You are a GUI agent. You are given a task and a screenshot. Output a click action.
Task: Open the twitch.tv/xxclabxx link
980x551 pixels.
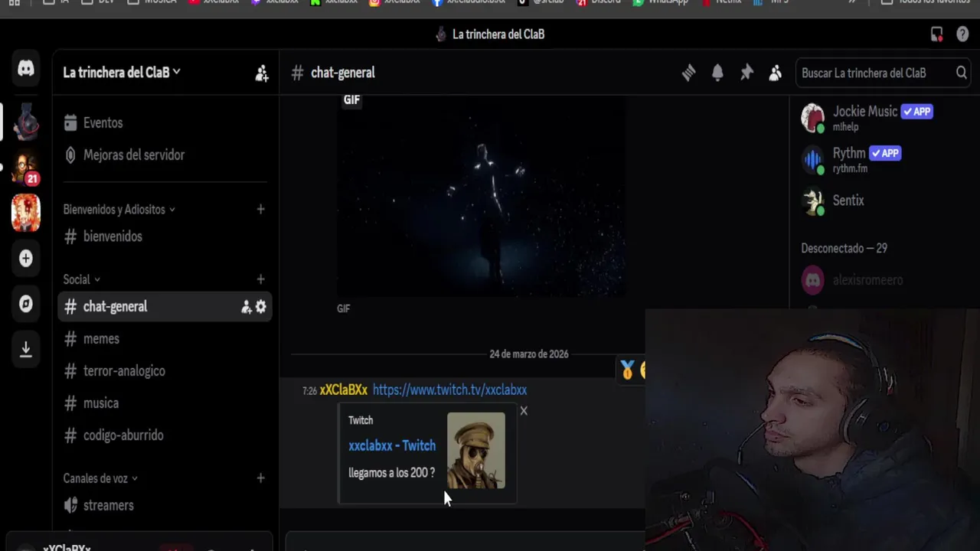(x=449, y=390)
